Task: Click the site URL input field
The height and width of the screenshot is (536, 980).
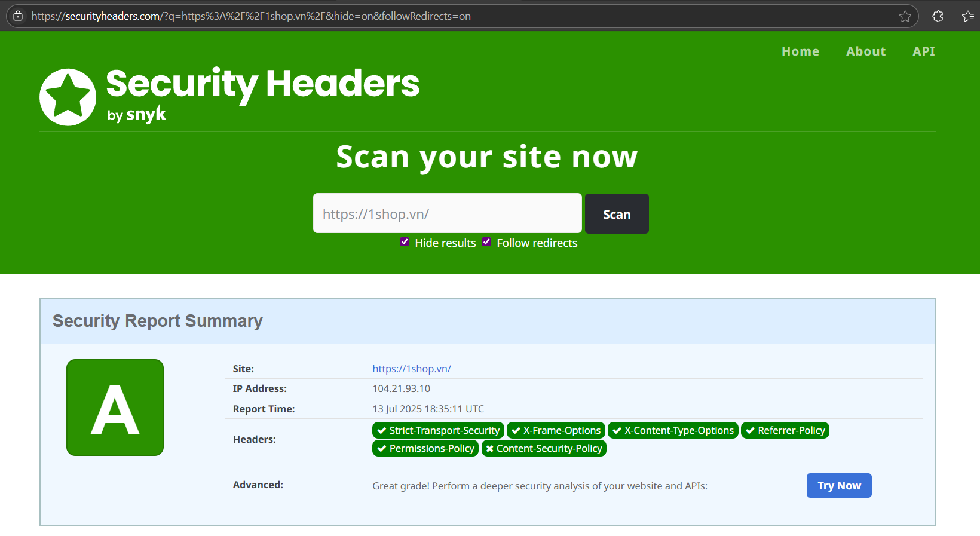Action: tap(447, 213)
